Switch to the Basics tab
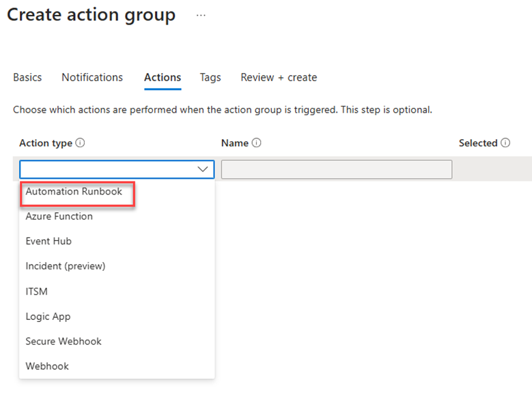The width and height of the screenshot is (532, 410). (27, 78)
